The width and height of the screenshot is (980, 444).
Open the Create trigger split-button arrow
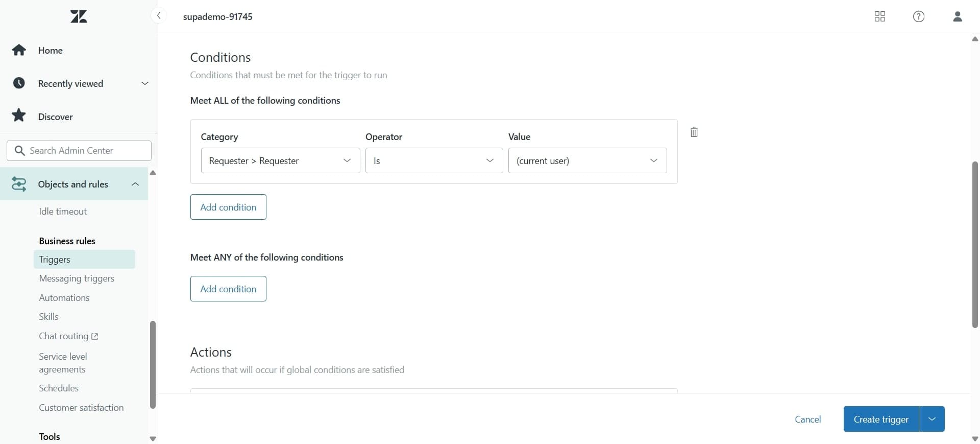click(x=932, y=419)
